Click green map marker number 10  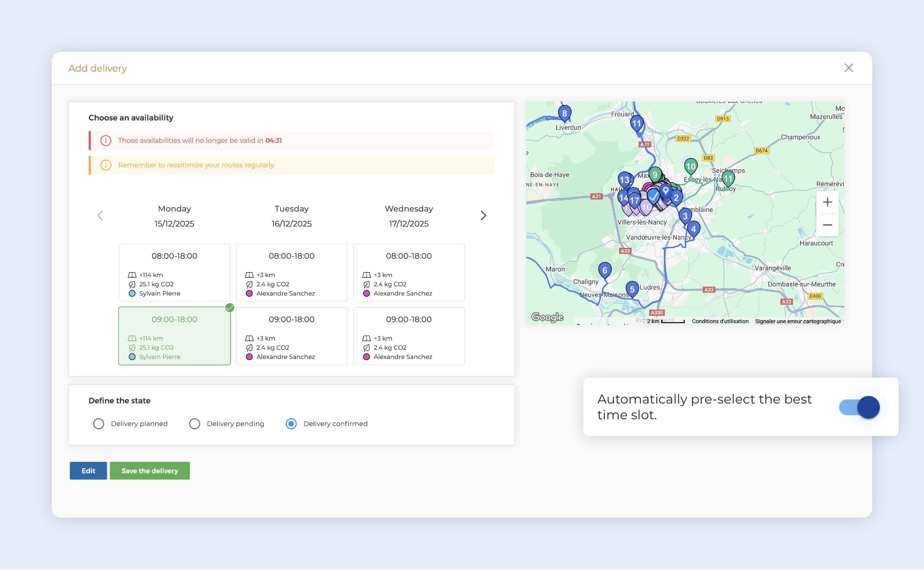coord(690,166)
